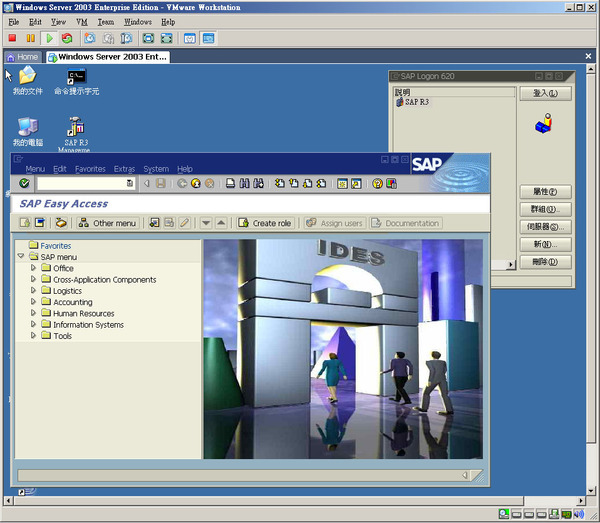Click the SAP Print icon
This screenshot has width=600, height=523.
click(x=230, y=184)
